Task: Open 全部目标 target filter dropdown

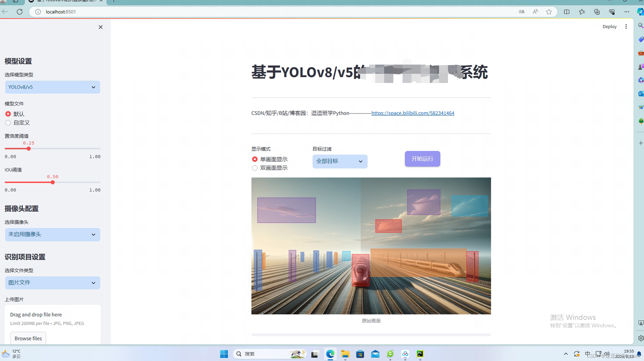Action: pyautogui.click(x=339, y=161)
